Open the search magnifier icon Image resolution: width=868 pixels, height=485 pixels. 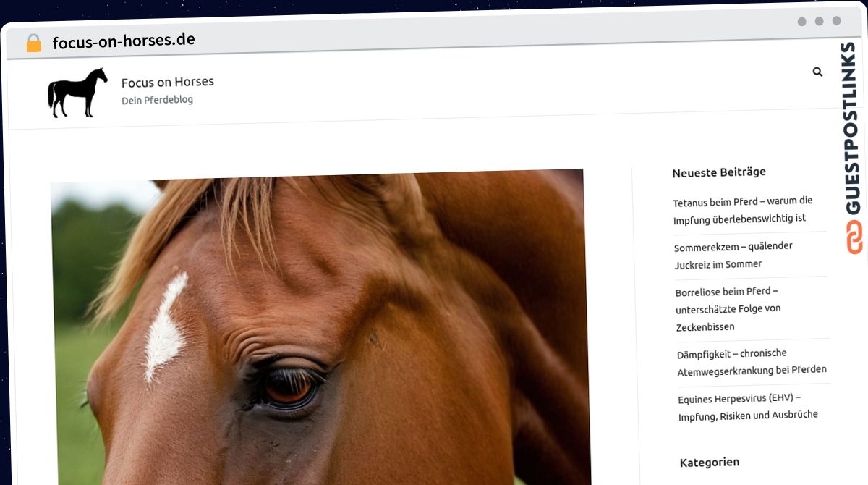[817, 72]
